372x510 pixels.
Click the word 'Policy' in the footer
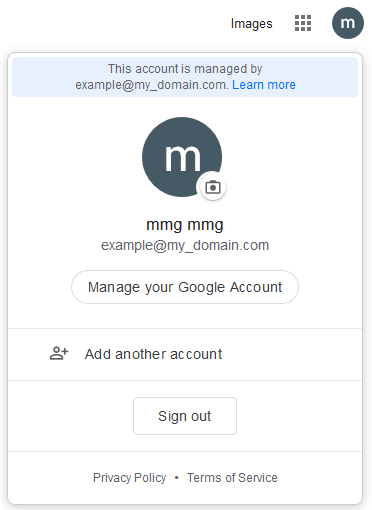[150, 478]
